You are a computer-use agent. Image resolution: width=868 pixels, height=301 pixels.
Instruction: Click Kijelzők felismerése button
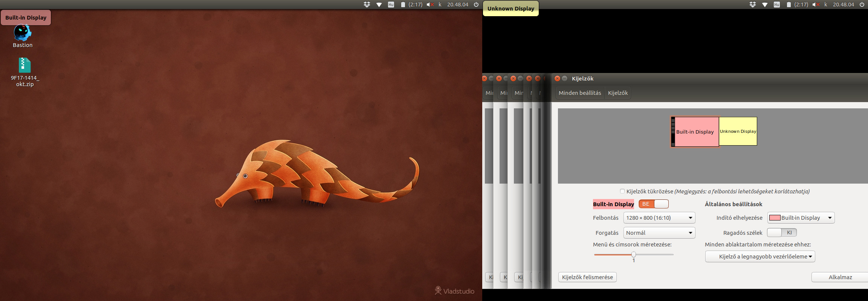[587, 277]
